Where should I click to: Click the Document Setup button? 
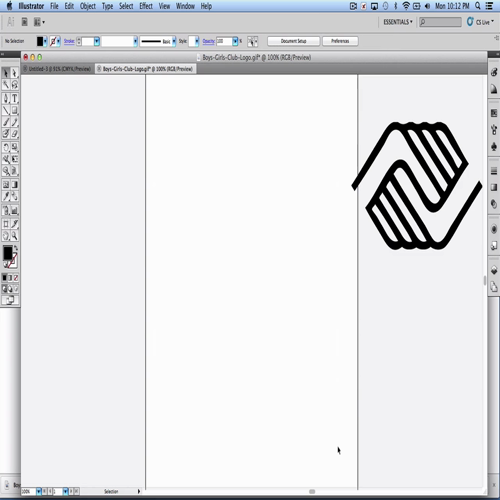click(x=293, y=41)
